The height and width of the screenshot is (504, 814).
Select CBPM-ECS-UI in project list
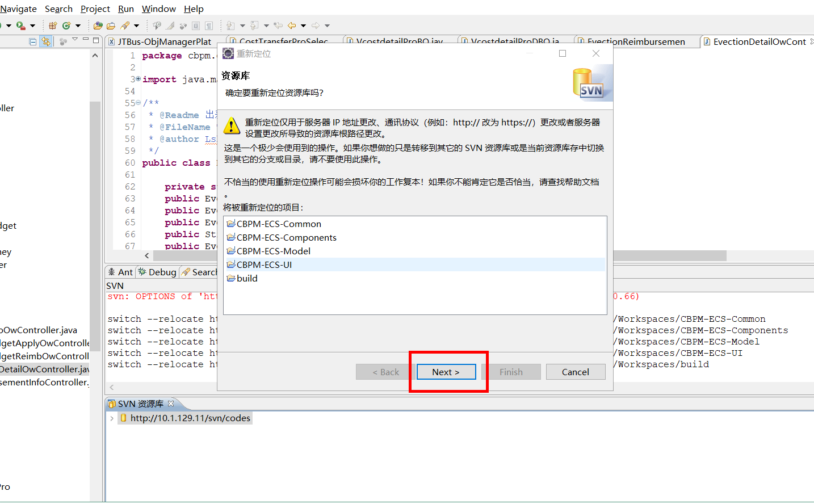[x=415, y=264]
